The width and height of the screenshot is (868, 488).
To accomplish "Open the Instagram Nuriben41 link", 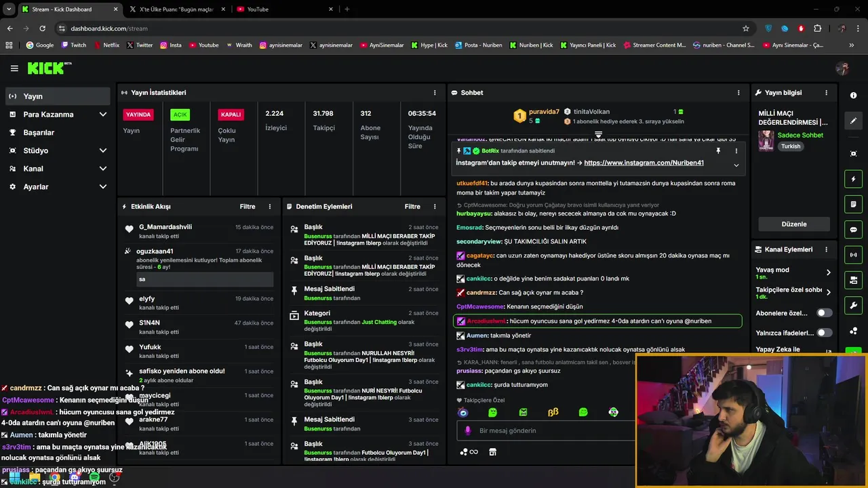I will [644, 163].
